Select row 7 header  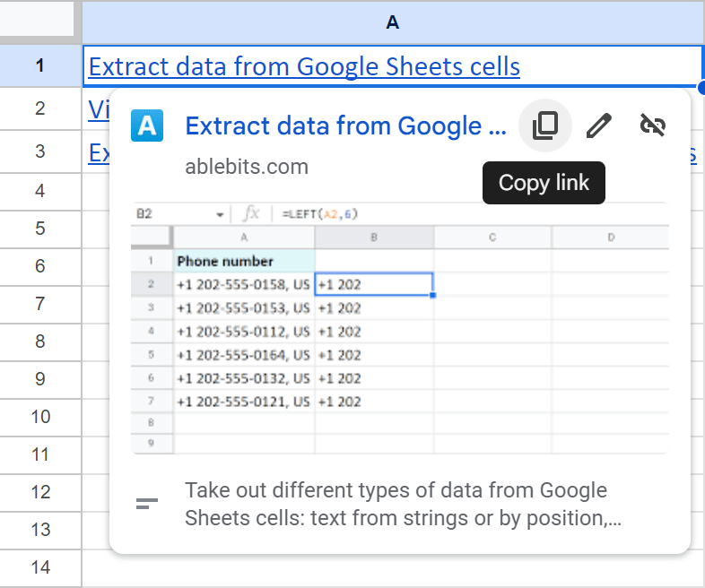[39, 304]
